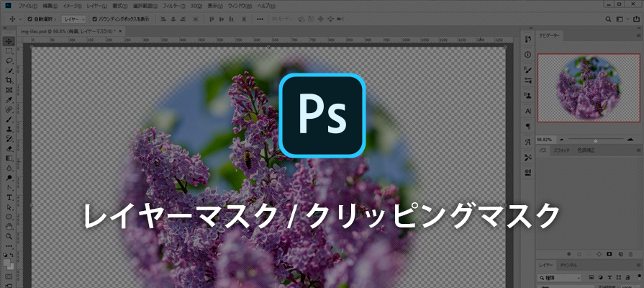Click the foreground color swatch

pyautogui.click(x=7, y=263)
